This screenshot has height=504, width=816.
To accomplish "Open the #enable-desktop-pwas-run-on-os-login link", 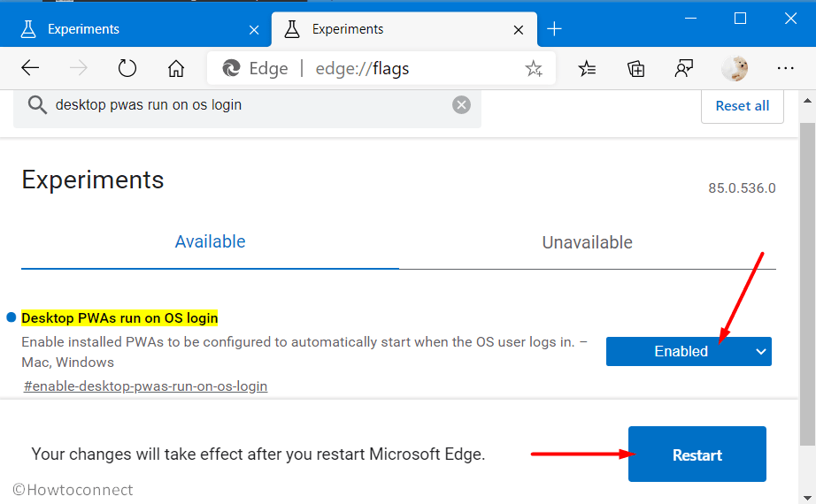I will tap(146, 386).
